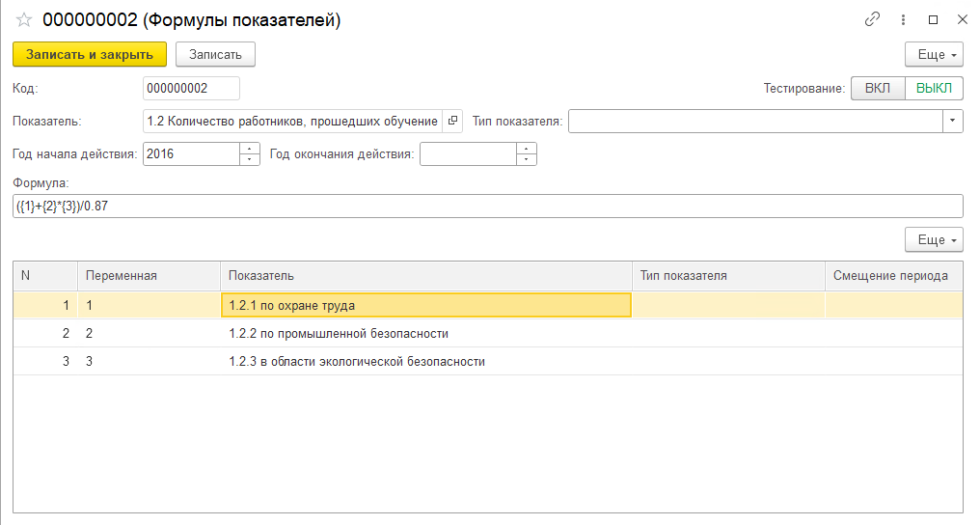Open linked Показатель record with open icon
Screen dimensions: 980x525
point(452,121)
